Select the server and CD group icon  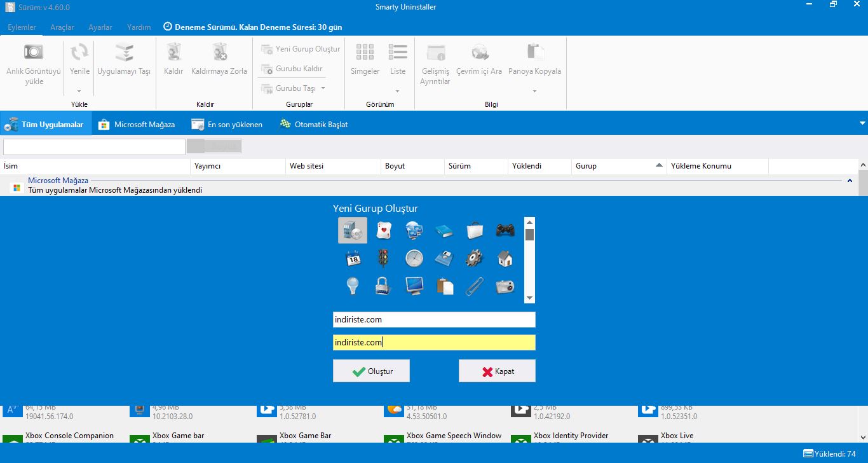click(353, 230)
